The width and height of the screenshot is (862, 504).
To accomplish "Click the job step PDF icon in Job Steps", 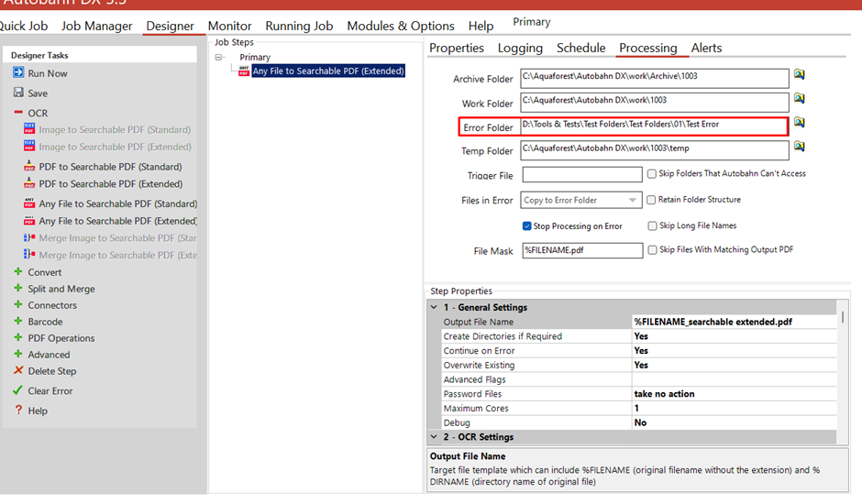I will (x=244, y=71).
